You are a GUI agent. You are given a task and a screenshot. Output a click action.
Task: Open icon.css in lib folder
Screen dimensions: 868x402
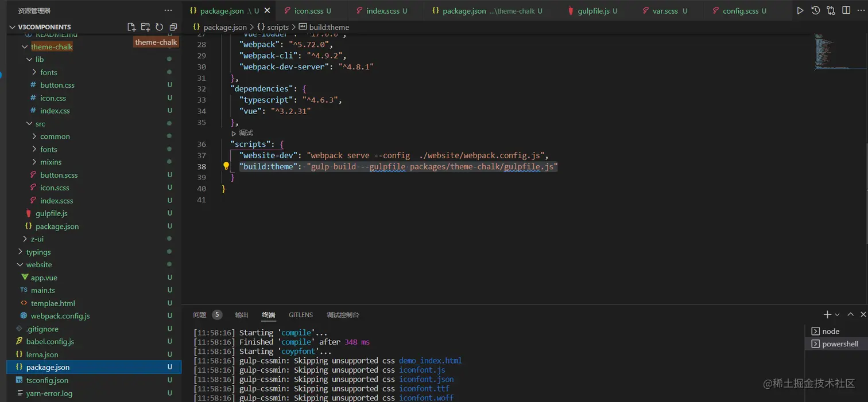coord(53,98)
